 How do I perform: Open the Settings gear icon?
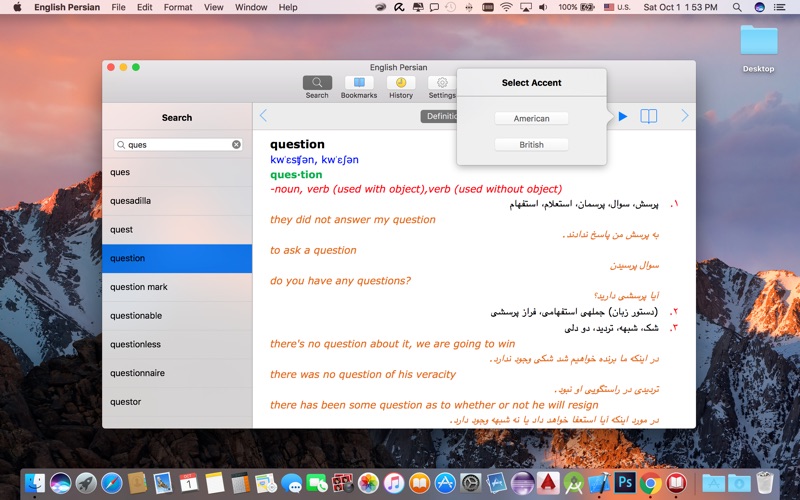[442, 83]
